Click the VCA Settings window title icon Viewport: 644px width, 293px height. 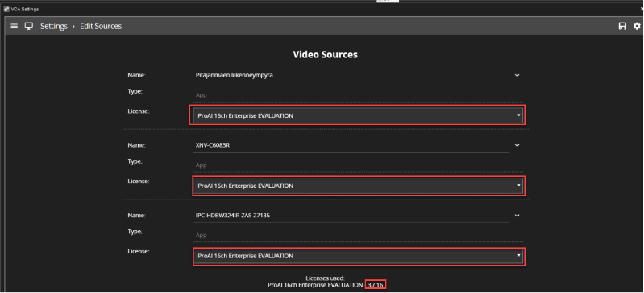coord(6,9)
